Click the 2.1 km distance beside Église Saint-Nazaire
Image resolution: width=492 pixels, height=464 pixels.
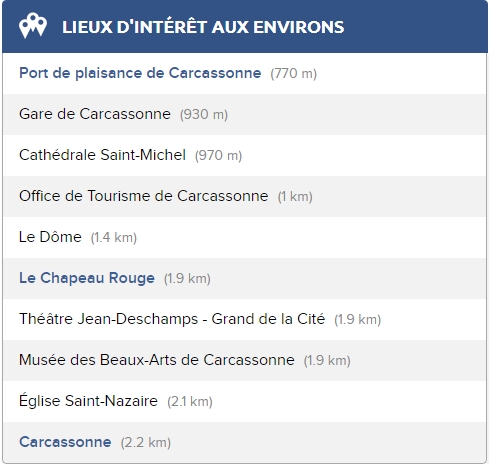[x=190, y=402]
